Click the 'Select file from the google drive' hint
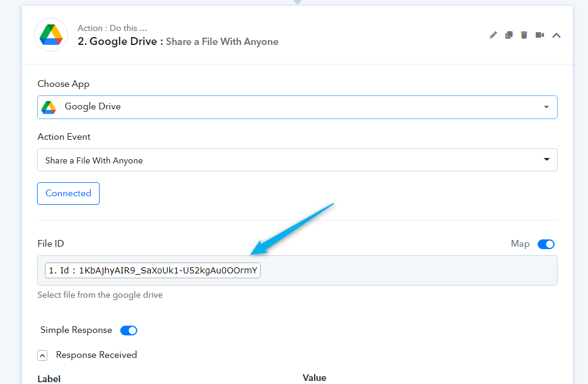The width and height of the screenshot is (588, 384). pos(100,295)
